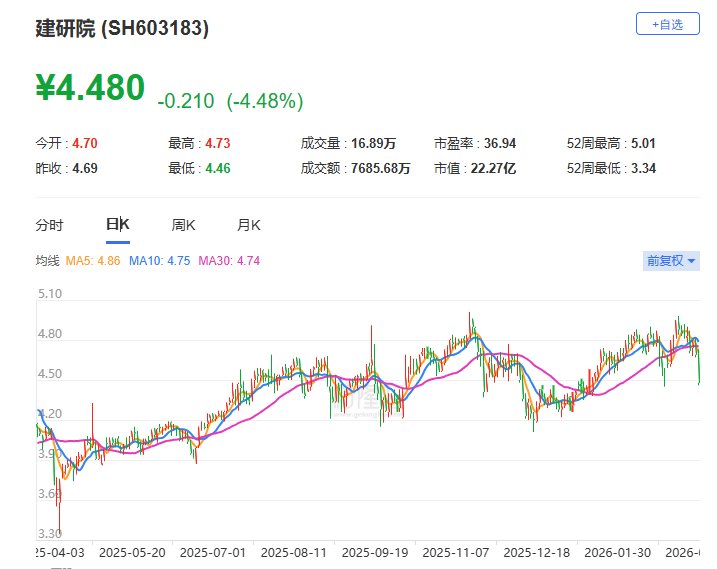Click the current price ¥4.480
Screen dimensions: 717x569
point(90,89)
